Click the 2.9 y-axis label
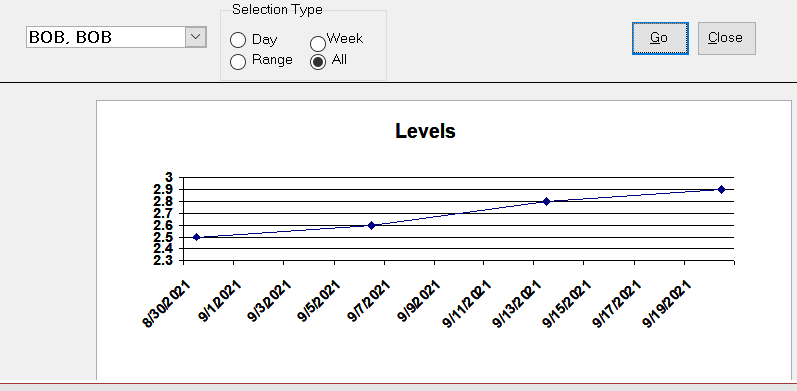The width and height of the screenshot is (797, 391). [x=163, y=189]
